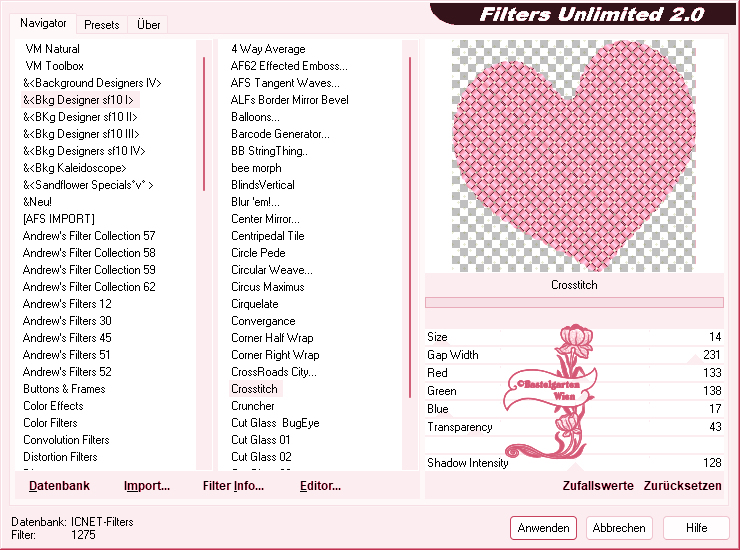740x550 pixels.
Task: Select Andrew's Filter Collection 62
Action: point(89,287)
